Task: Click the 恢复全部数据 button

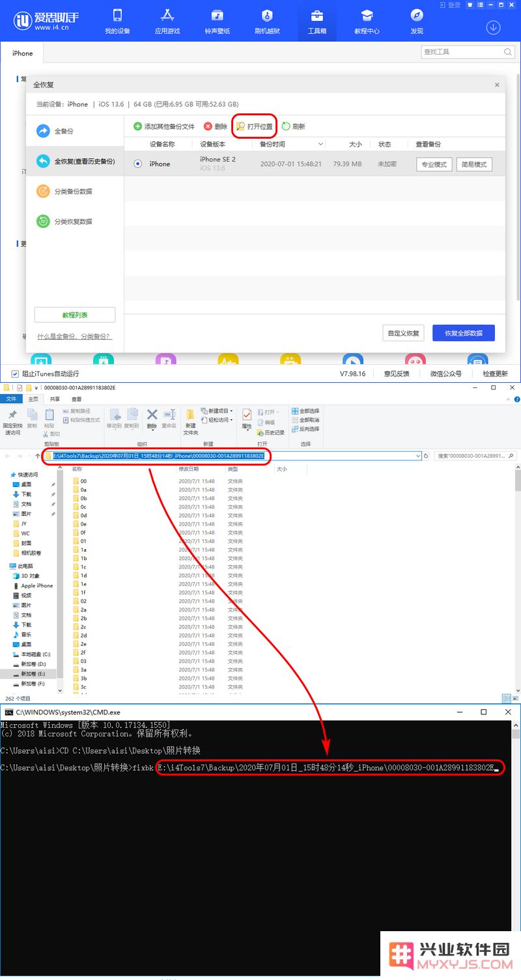Action: (x=464, y=333)
